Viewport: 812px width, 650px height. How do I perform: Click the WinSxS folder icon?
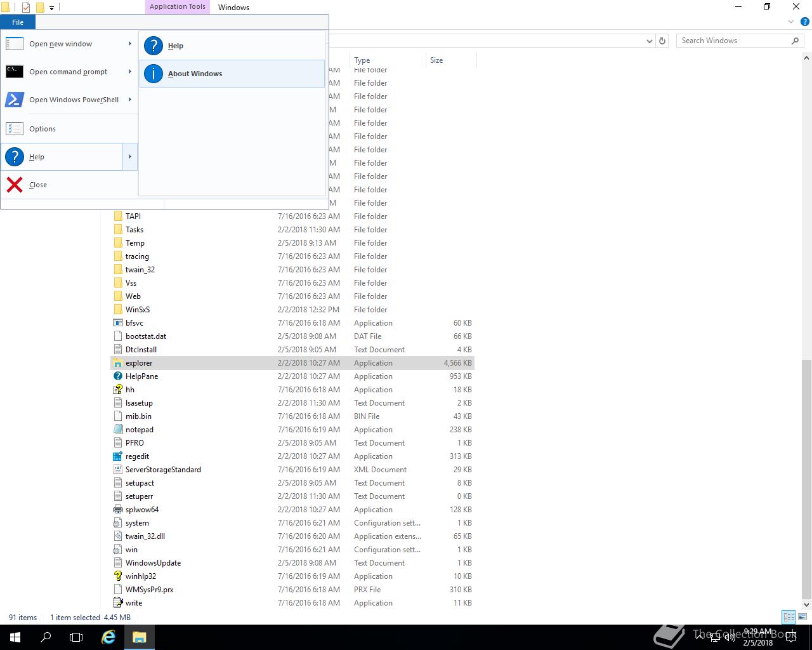117,310
